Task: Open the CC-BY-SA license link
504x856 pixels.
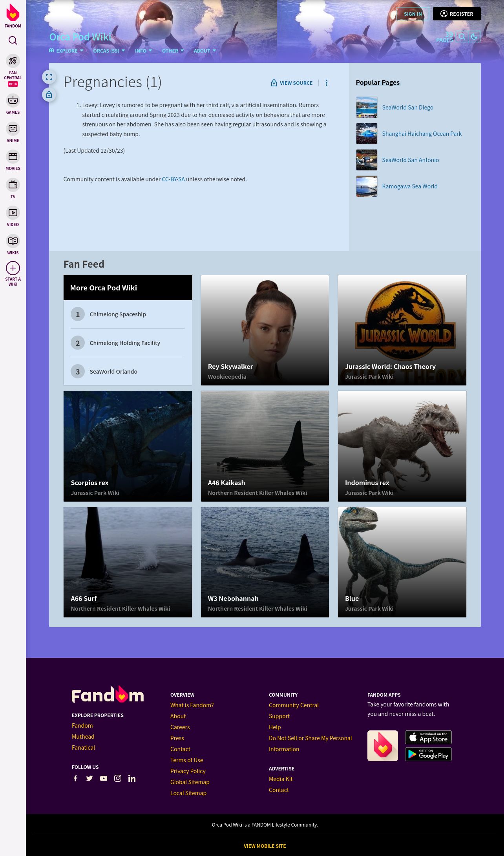Action: 173,179
